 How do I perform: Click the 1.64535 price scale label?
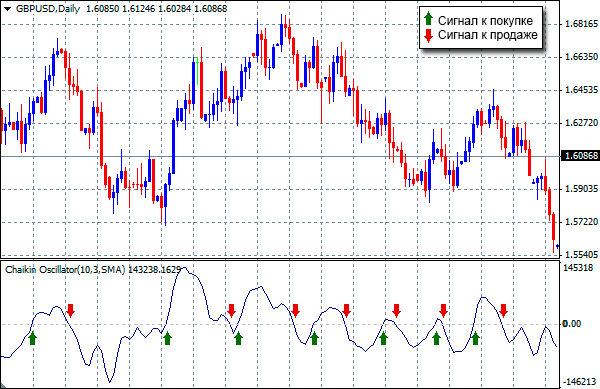pos(581,90)
